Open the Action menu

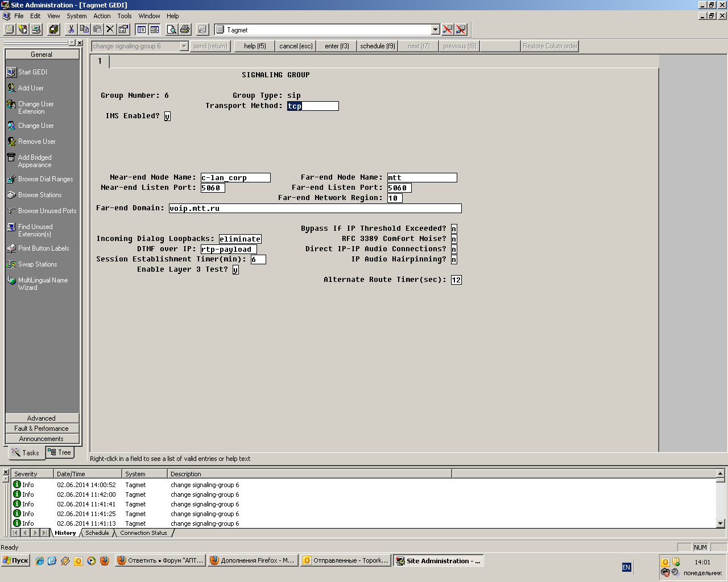tap(102, 16)
